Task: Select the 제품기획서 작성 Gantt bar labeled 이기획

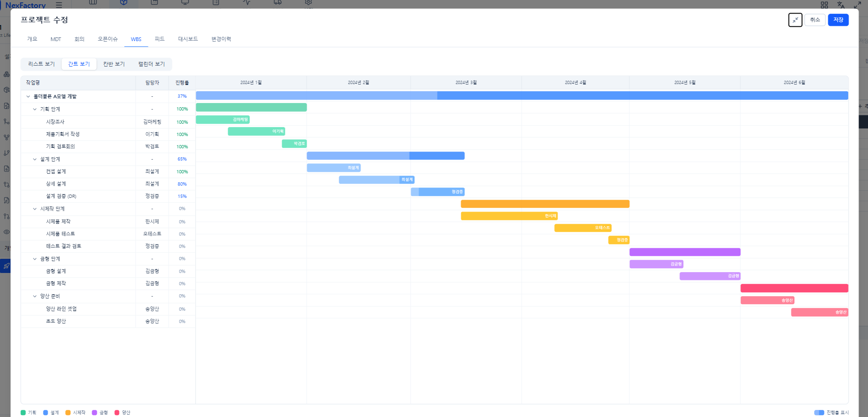Action: 257,131
